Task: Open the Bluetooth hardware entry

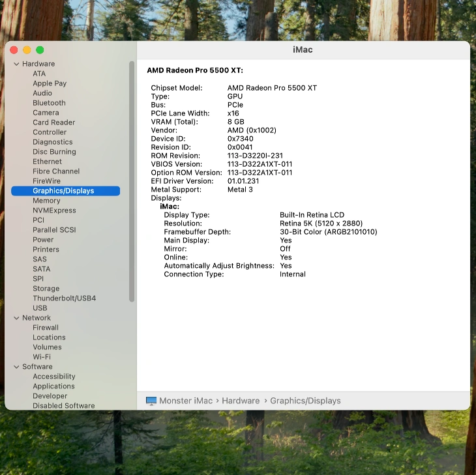Action: point(49,103)
